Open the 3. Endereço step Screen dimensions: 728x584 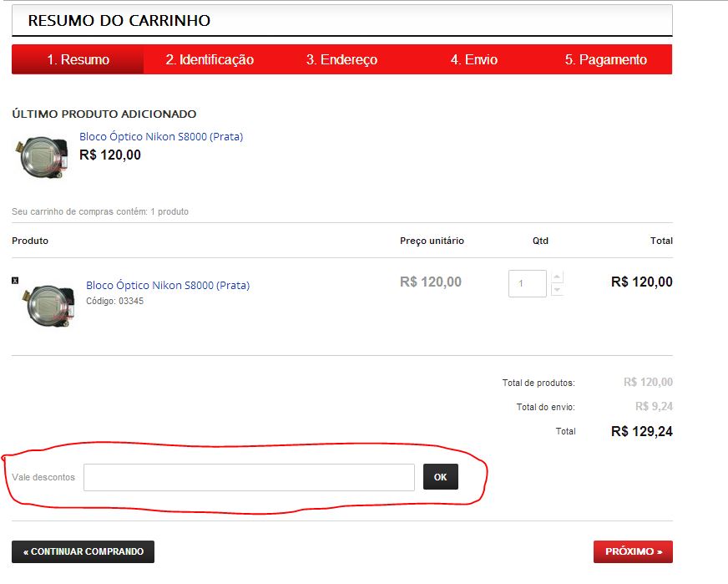tap(341, 59)
